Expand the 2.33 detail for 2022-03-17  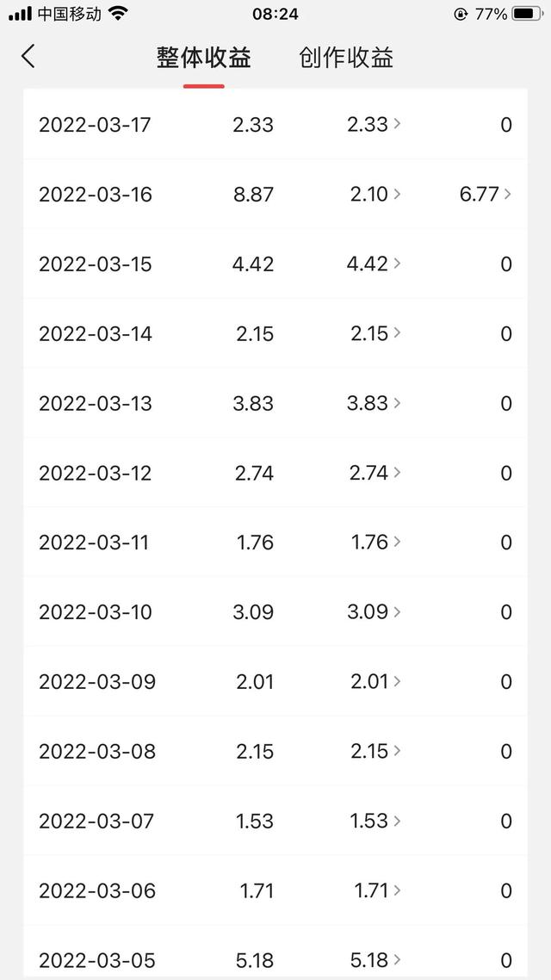pos(396,124)
